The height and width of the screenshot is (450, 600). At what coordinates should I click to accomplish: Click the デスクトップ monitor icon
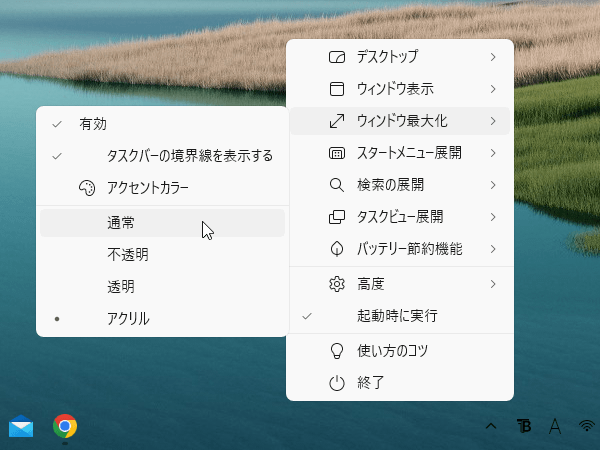tap(337, 57)
